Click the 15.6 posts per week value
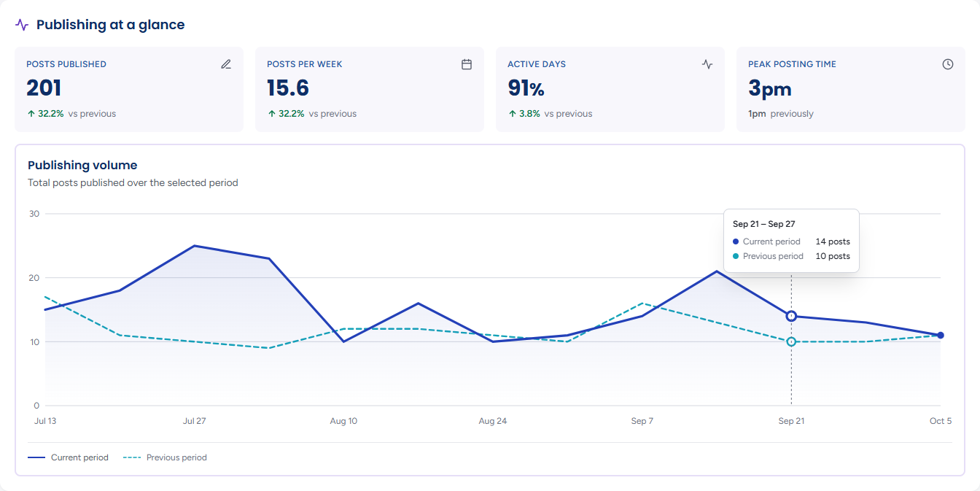Screen dimensions: 980x491 [288, 88]
